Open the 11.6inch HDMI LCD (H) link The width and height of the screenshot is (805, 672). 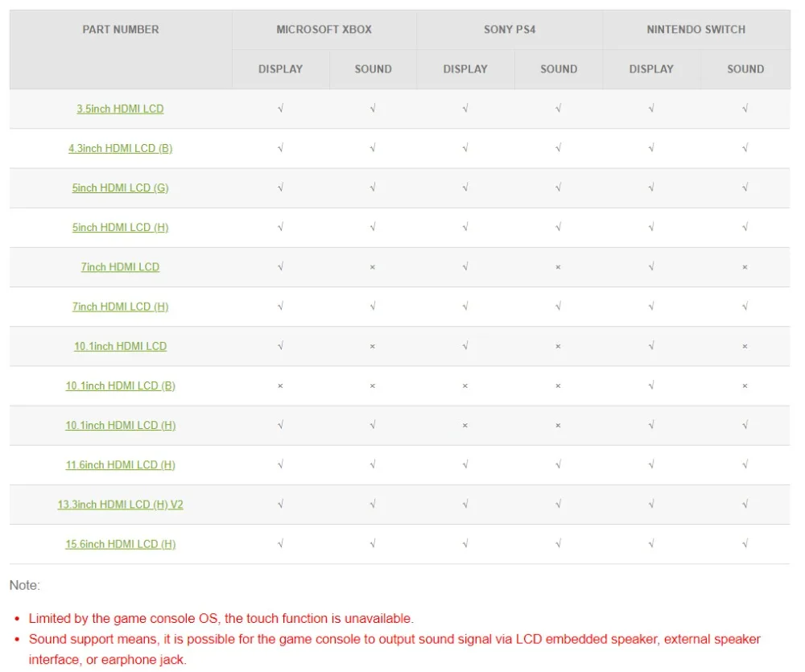click(120, 464)
